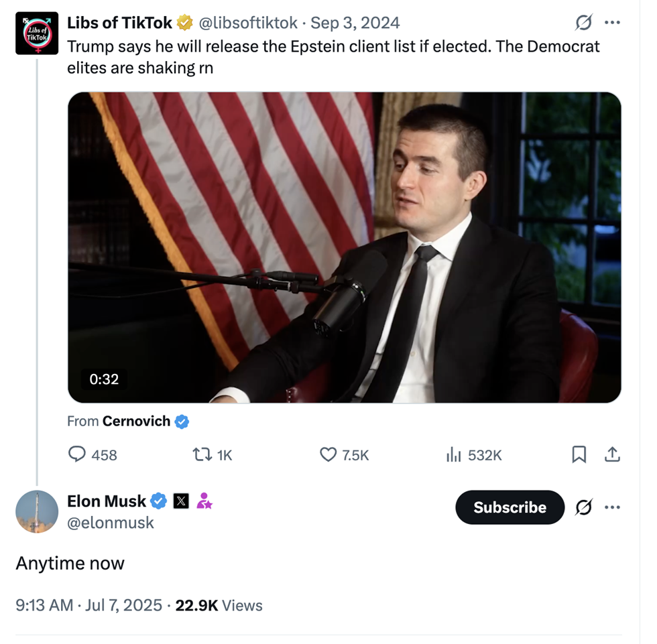Click Grok icon on Libs of TikTok post
Screen dimensions: 657x644
pos(584,23)
